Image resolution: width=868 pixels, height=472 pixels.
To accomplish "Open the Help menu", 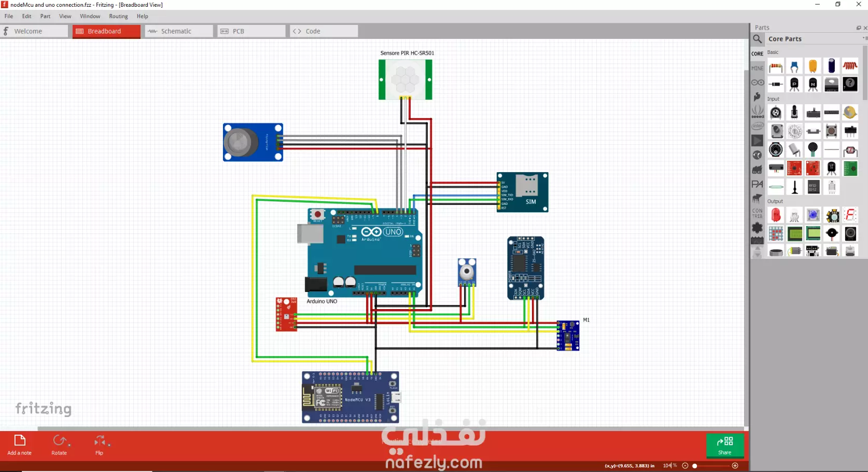I will coord(143,16).
